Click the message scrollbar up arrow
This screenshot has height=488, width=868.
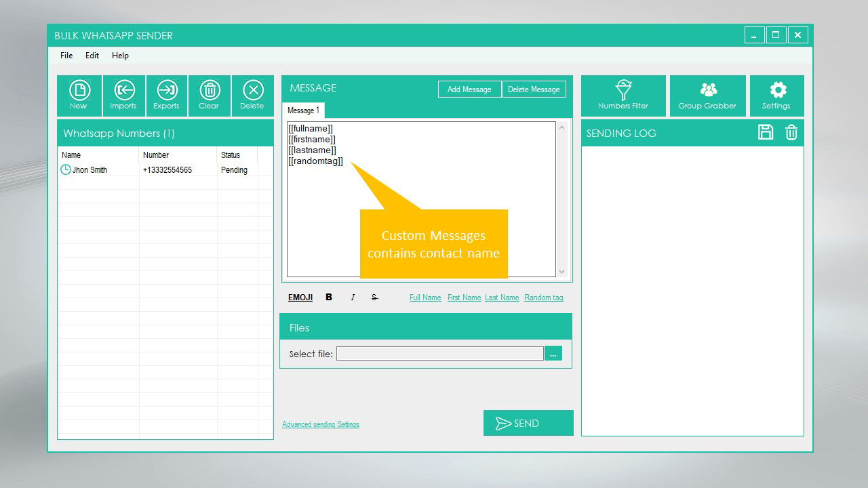click(561, 127)
